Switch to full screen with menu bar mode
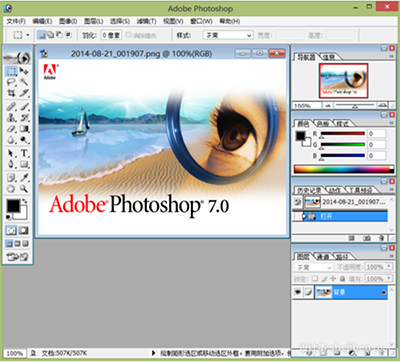This screenshot has width=400, height=362. pyautogui.click(x=17, y=244)
